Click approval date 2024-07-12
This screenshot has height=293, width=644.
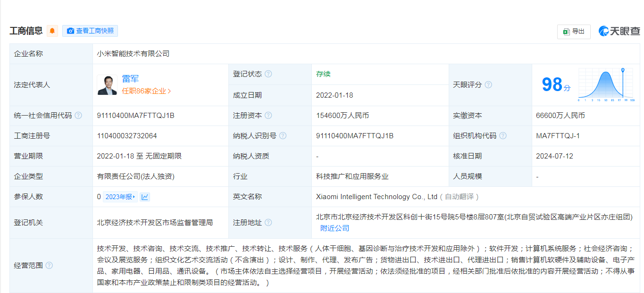pos(554,156)
